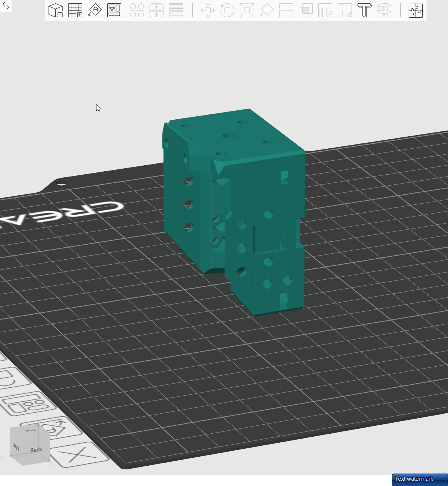Select the Lay on face tool
Screen dimensions: 448x486
click(x=266, y=11)
